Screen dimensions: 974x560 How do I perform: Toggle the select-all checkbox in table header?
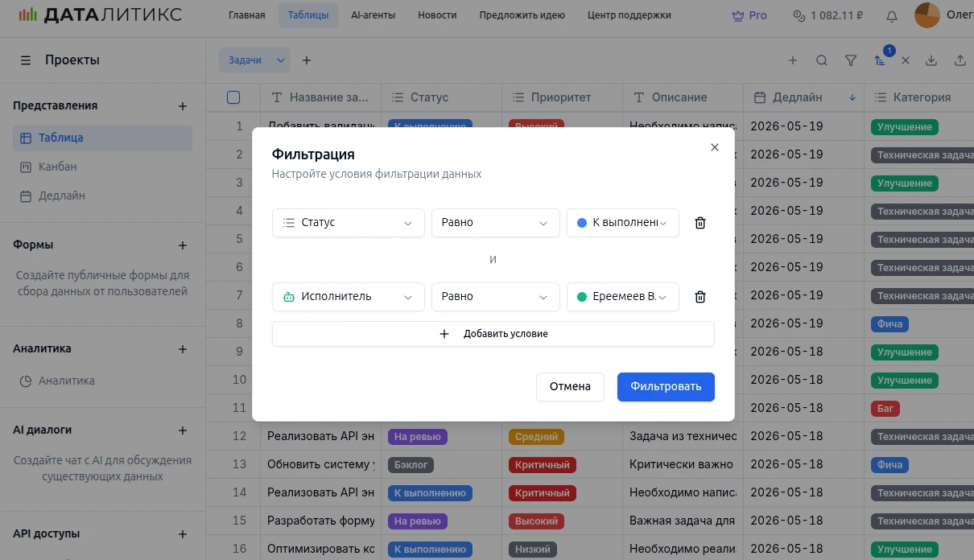233,97
